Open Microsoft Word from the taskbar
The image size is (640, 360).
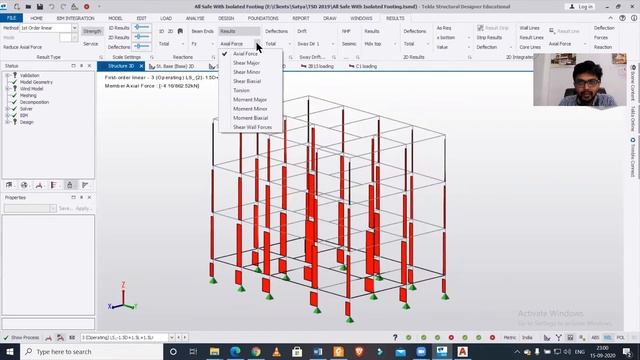[x=318, y=351]
